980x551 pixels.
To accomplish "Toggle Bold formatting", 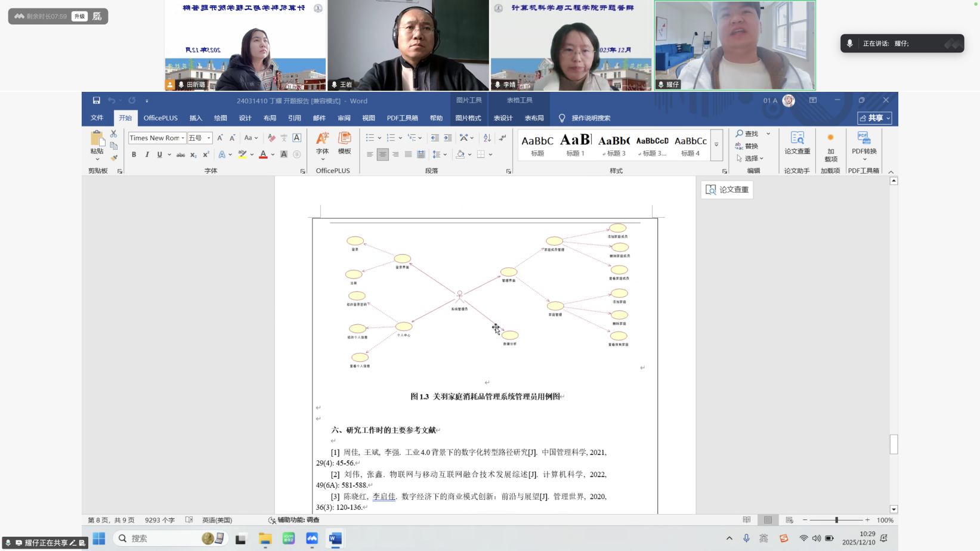I will (x=134, y=154).
